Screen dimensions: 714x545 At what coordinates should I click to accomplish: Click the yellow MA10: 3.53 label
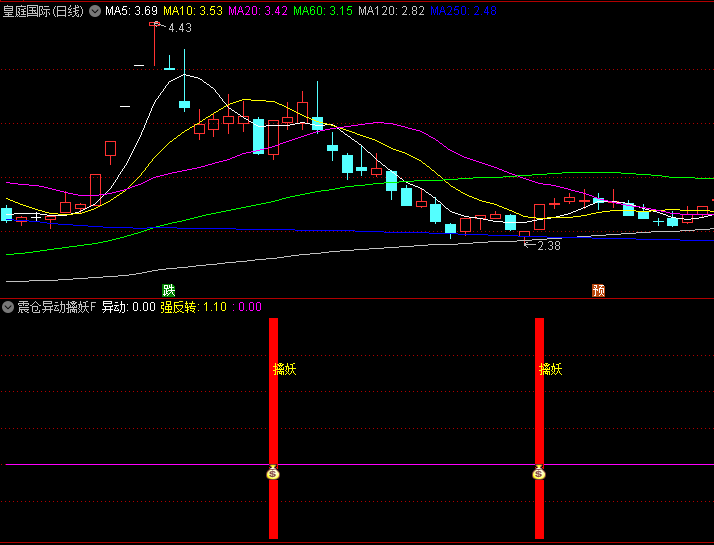coord(193,11)
